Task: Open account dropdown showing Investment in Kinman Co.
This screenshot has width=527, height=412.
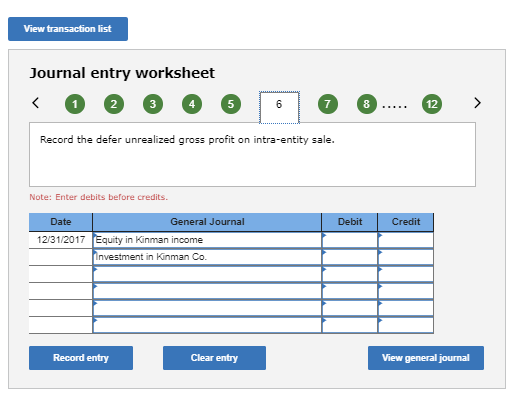Action: pos(207,257)
